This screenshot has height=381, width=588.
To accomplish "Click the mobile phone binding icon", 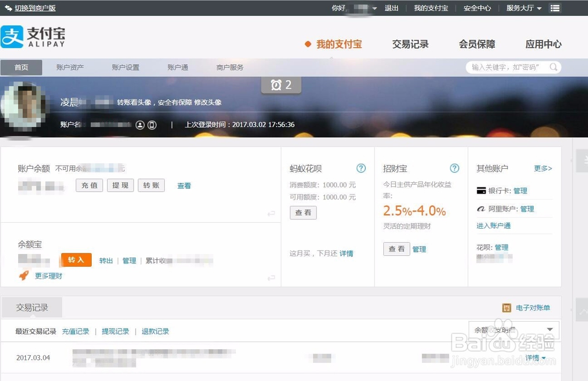I will point(152,125).
